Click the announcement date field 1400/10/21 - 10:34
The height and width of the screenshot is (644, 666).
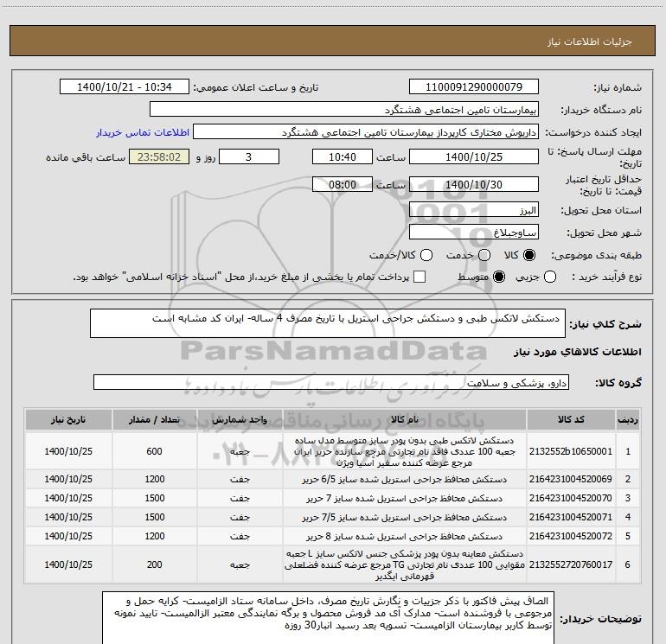[x=125, y=87]
